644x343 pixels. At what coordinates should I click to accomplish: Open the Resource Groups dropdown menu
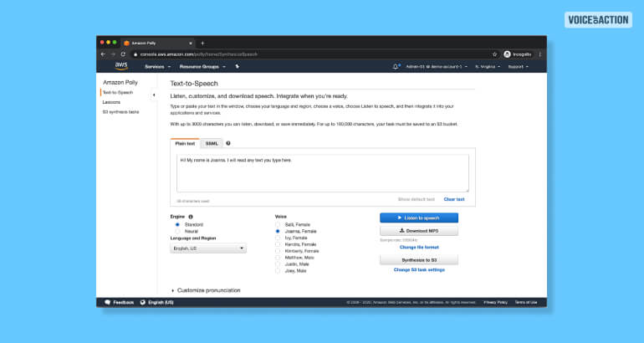point(202,67)
